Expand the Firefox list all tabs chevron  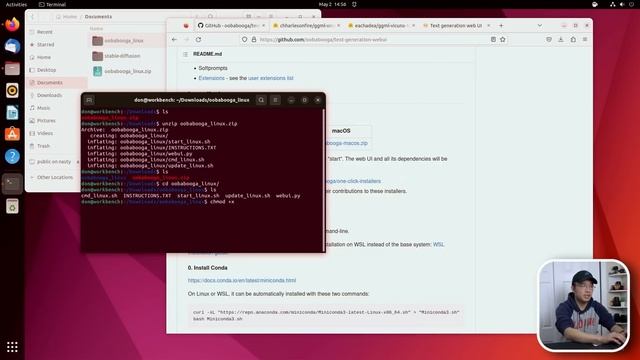tap(540, 26)
